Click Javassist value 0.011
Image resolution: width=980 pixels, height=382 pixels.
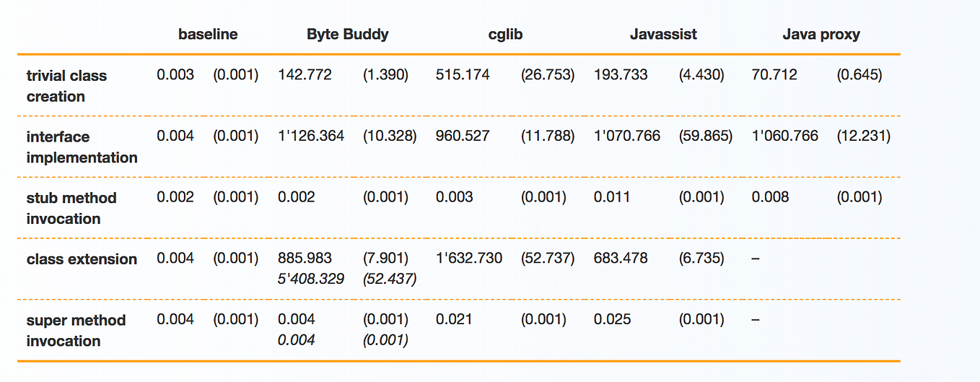(612, 196)
